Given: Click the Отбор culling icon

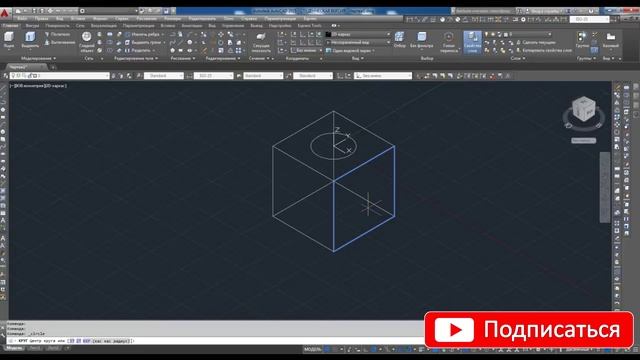Looking at the screenshot, I should (400, 40).
